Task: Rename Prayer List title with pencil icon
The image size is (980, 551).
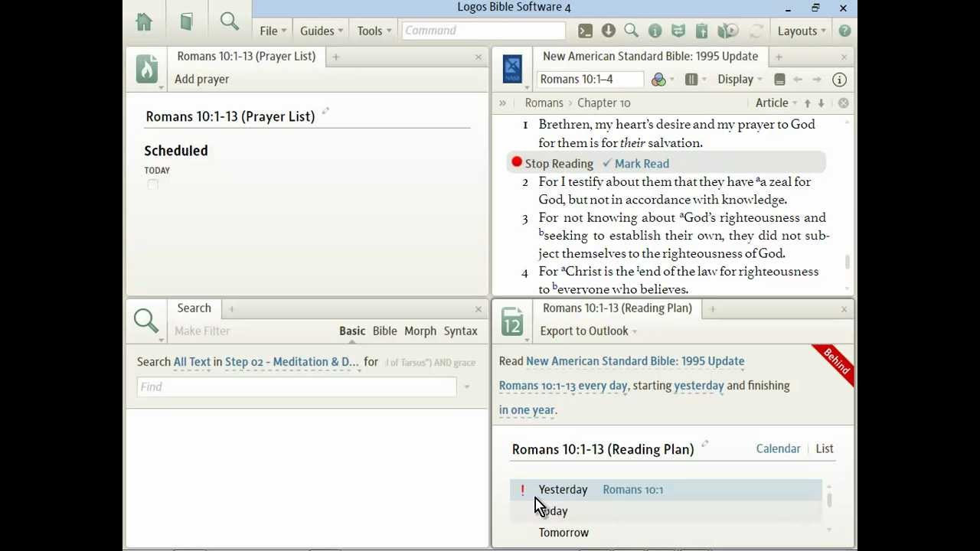Action: tap(325, 112)
